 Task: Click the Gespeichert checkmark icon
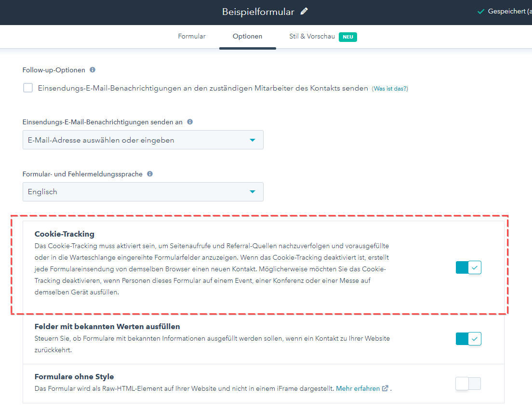480,12
